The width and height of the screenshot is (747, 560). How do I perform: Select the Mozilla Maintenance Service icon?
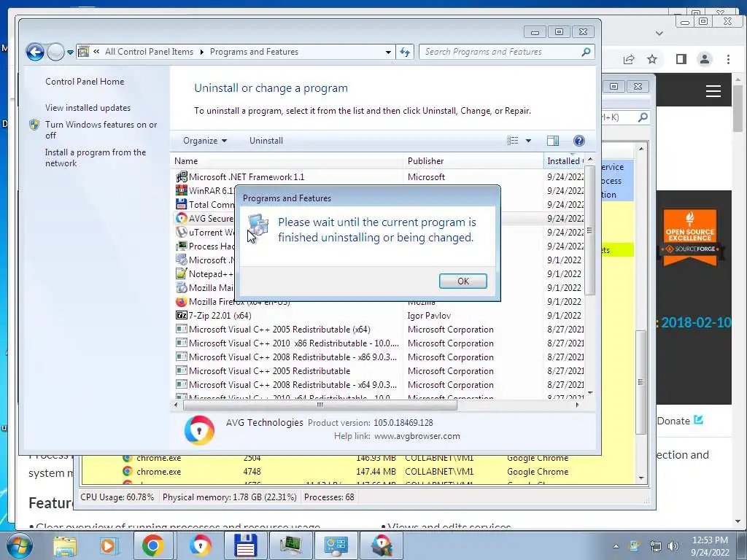[x=181, y=287]
